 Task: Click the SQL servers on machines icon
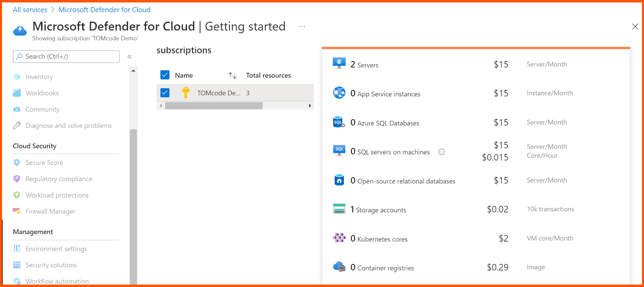tap(339, 150)
